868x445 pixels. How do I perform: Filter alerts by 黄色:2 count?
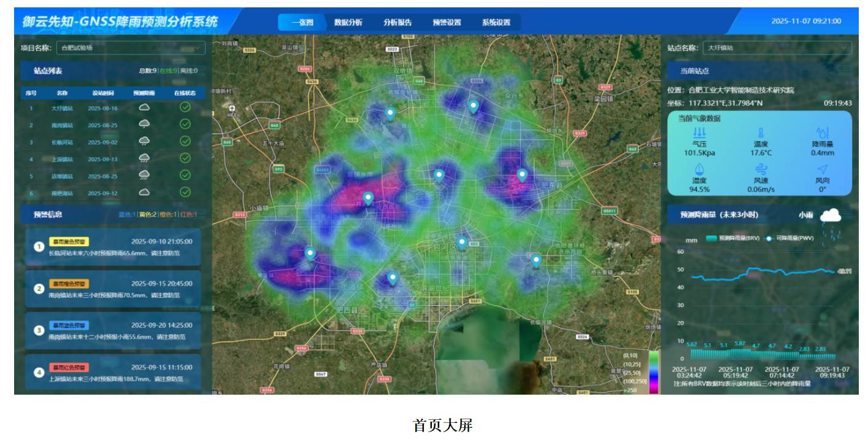[x=148, y=215]
